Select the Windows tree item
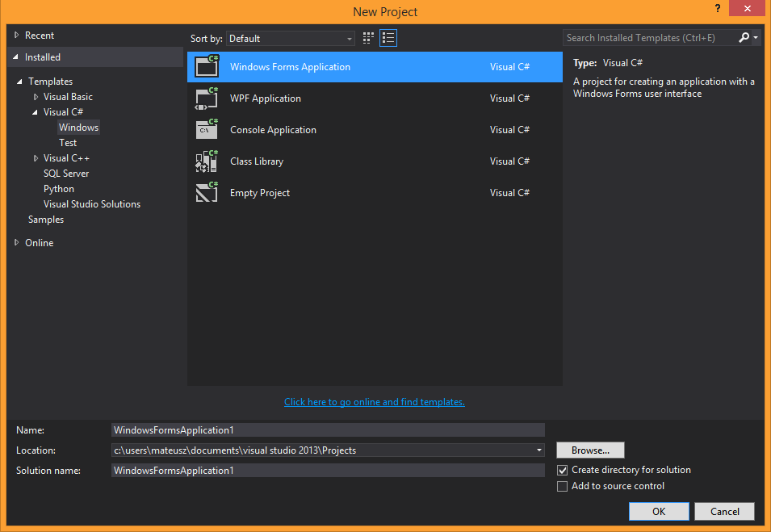Viewport: 771px width, 532px height. pos(78,128)
